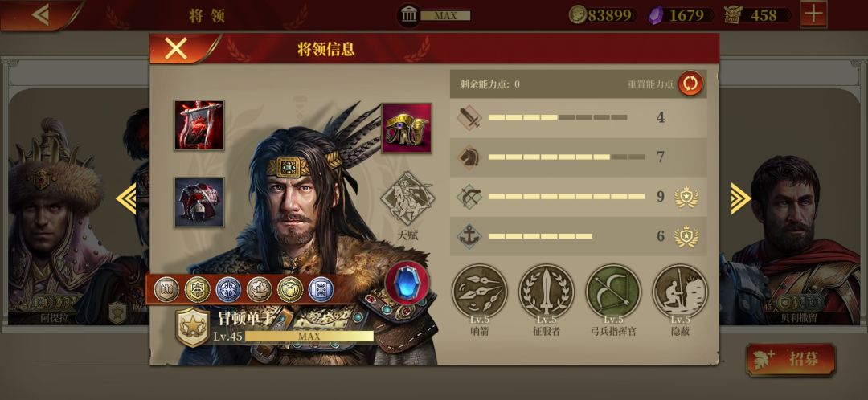868x400 pixels.
Task: Click the red banner equipment slot
Action: [199, 125]
